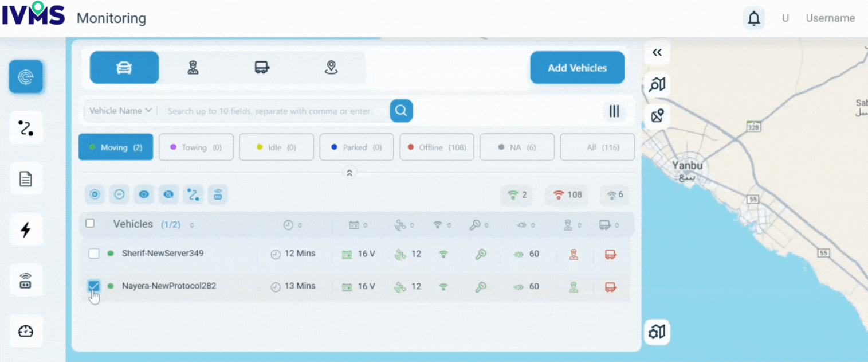Click the search fields input box
Screen dimensions: 868x362
coord(272,111)
